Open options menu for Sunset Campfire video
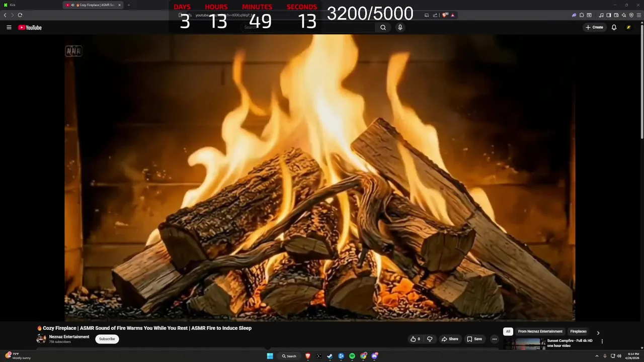 click(x=602, y=341)
